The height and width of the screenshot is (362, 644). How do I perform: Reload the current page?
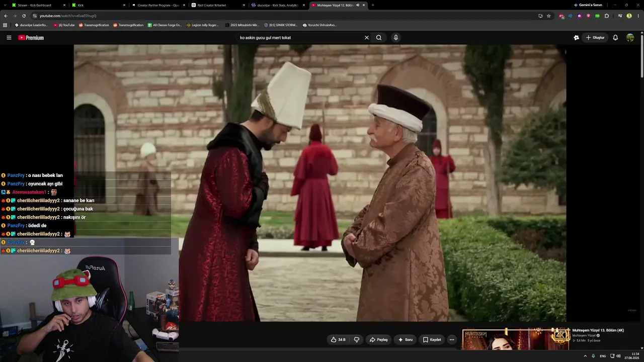24,16
